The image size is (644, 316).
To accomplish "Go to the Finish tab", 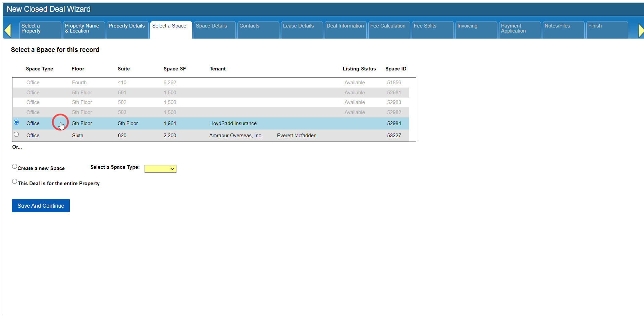I will 607,30.
